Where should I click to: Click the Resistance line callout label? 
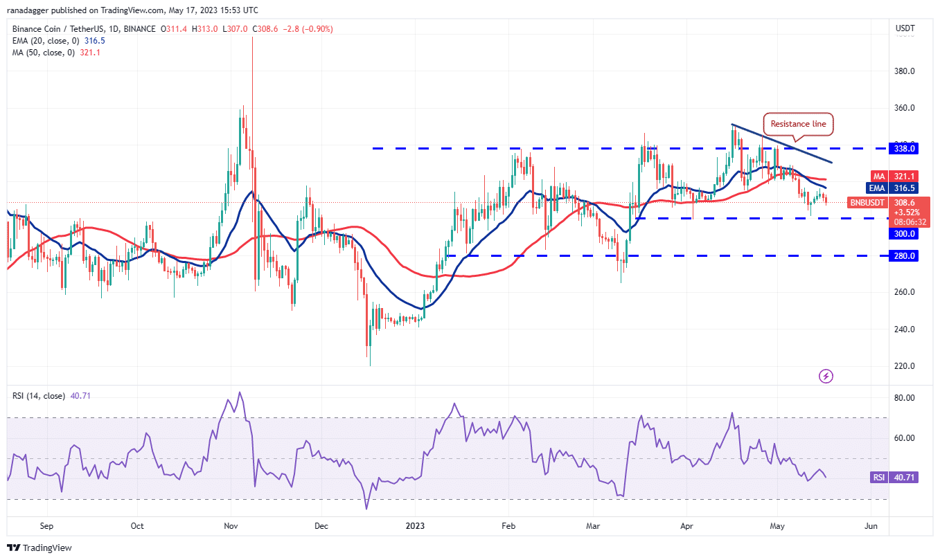pos(799,124)
